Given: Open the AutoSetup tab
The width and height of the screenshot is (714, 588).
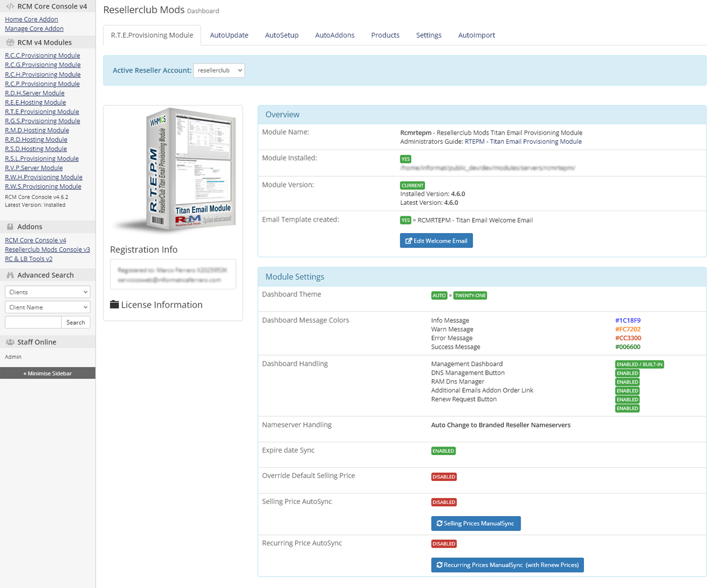Looking at the screenshot, I should (282, 35).
